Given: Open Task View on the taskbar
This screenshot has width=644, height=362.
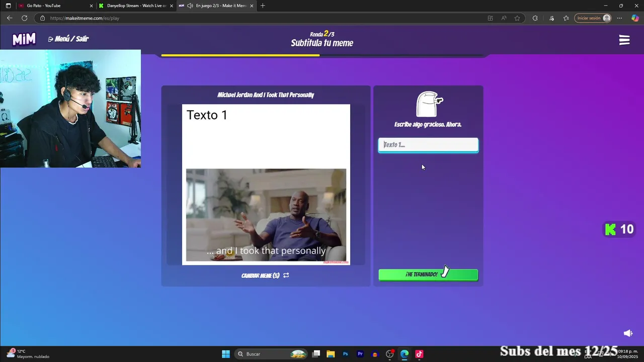Looking at the screenshot, I should click(316, 354).
